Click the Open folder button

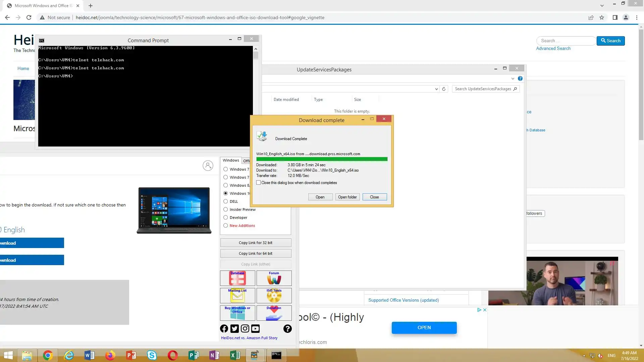(x=347, y=197)
